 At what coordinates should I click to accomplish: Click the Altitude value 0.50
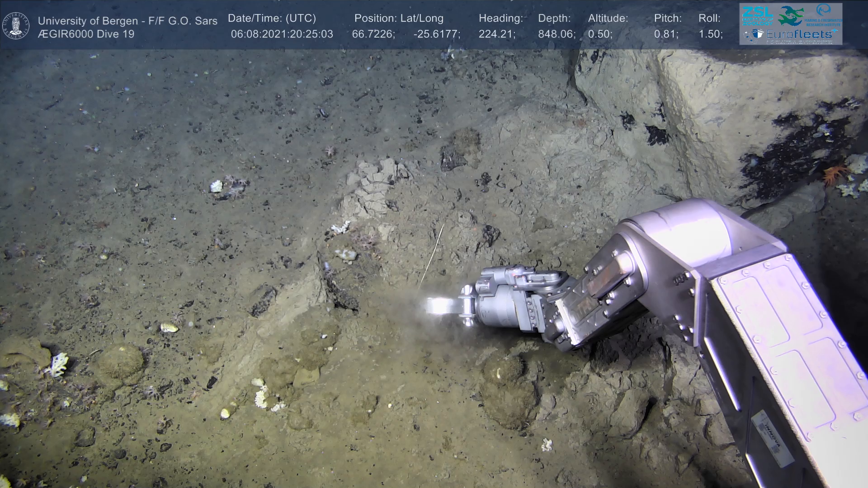pos(600,34)
